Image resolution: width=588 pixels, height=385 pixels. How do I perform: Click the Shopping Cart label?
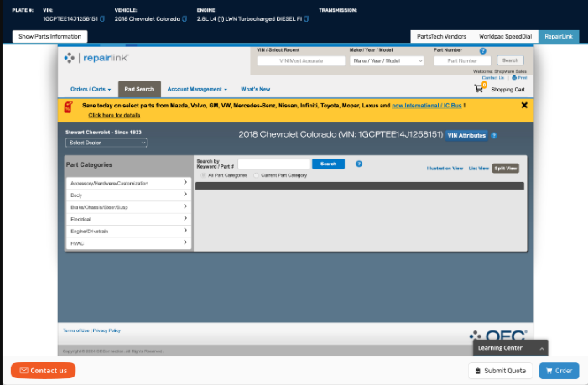507,90
